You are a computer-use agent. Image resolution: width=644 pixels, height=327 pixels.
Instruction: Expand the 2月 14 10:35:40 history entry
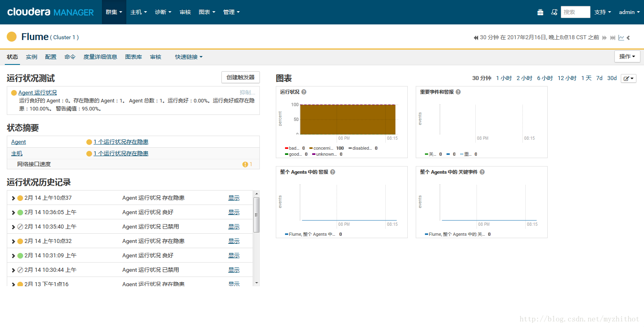13,227
